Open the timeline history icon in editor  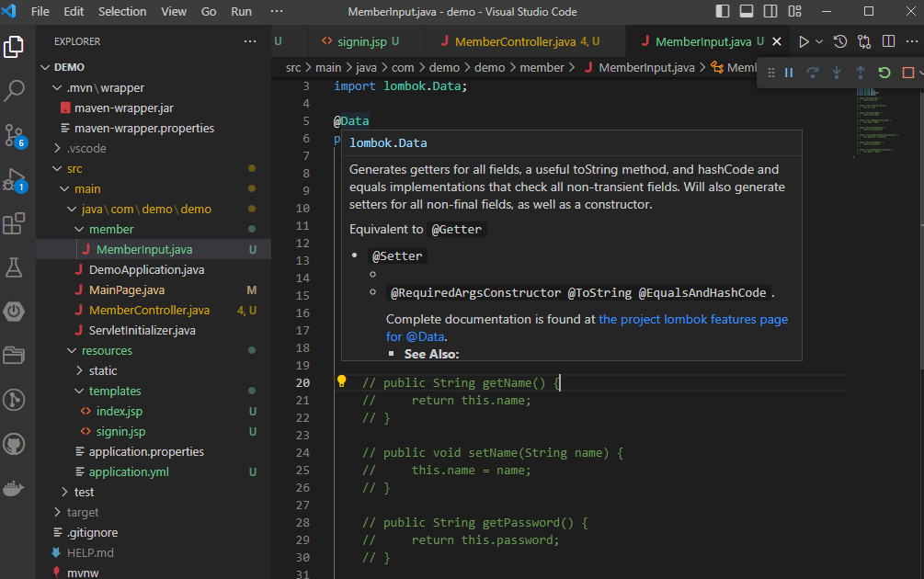tap(840, 41)
